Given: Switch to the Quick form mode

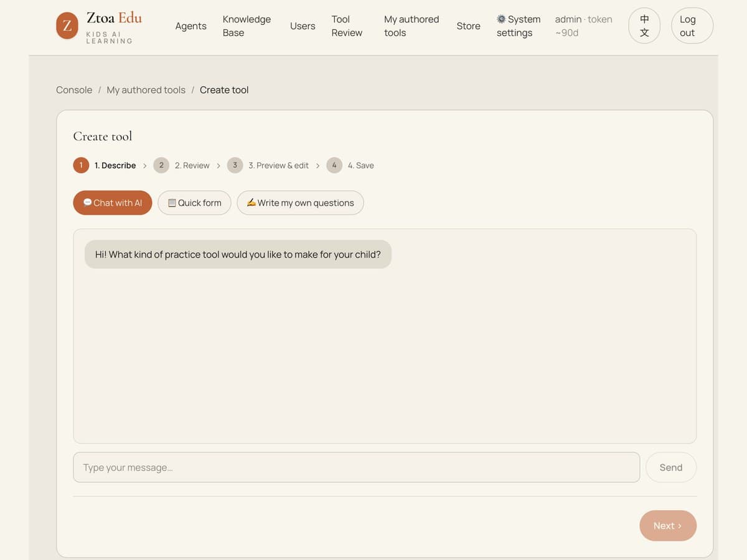Looking at the screenshot, I should pyautogui.click(x=194, y=203).
